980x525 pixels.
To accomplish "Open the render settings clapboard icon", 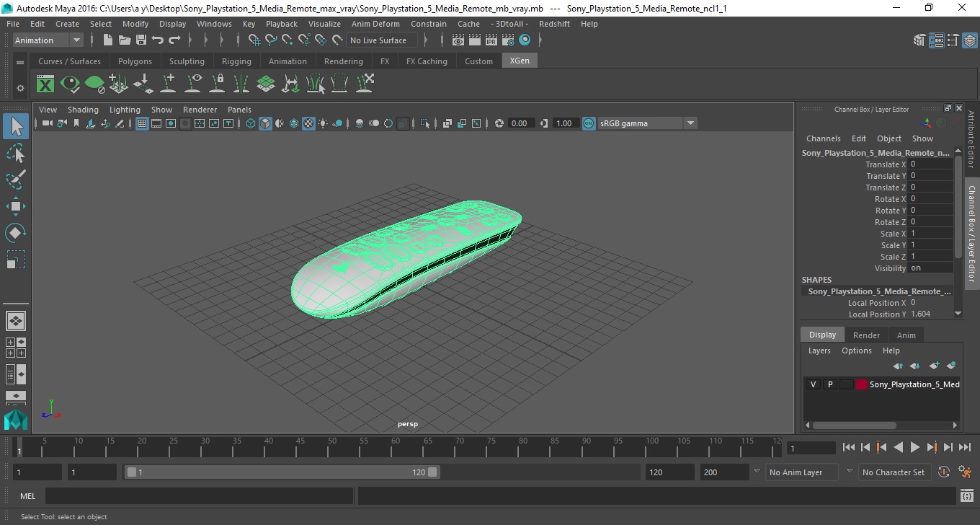I will click(x=508, y=40).
